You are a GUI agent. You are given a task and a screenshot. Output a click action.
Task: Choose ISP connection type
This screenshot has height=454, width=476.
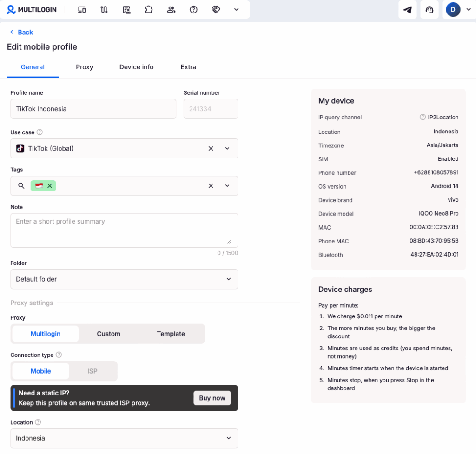tap(93, 371)
